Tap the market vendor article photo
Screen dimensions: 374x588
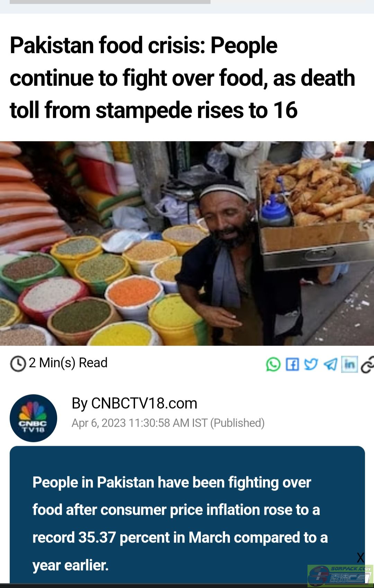click(x=187, y=243)
